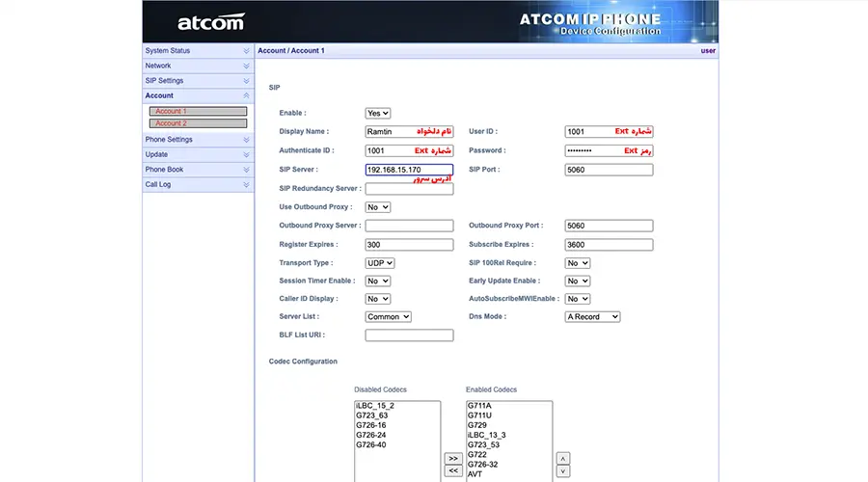Open the SIP 100Rel Require dropdown
Image resolution: width=868 pixels, height=482 pixels.
577,263
